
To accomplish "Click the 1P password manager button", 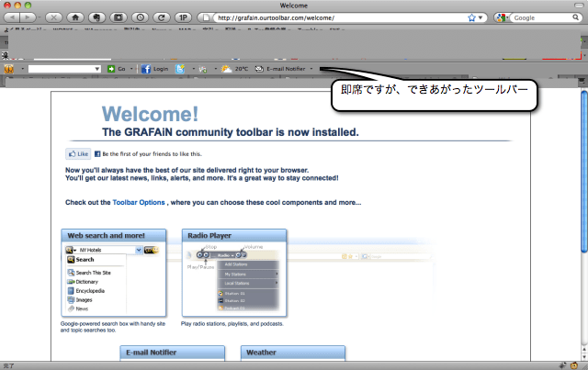I will tap(183, 17).
